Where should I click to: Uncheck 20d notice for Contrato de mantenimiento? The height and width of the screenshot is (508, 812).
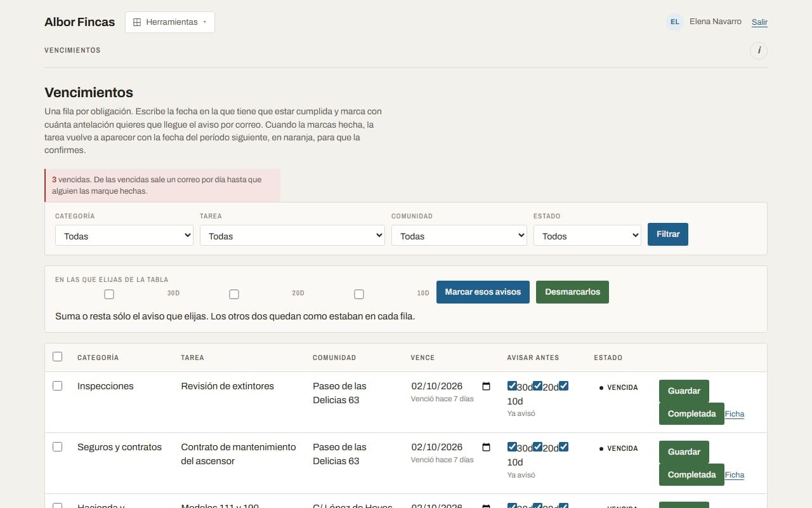[537, 447]
